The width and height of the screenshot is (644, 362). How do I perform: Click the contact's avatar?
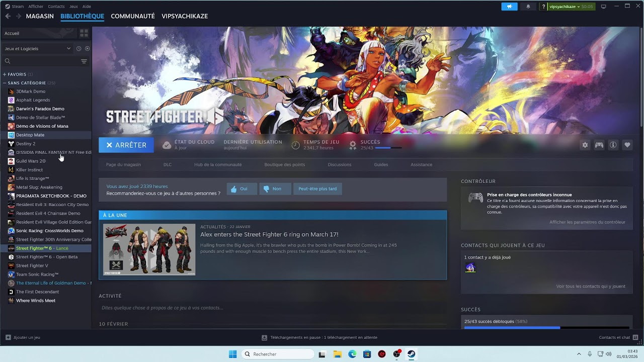coord(470,268)
